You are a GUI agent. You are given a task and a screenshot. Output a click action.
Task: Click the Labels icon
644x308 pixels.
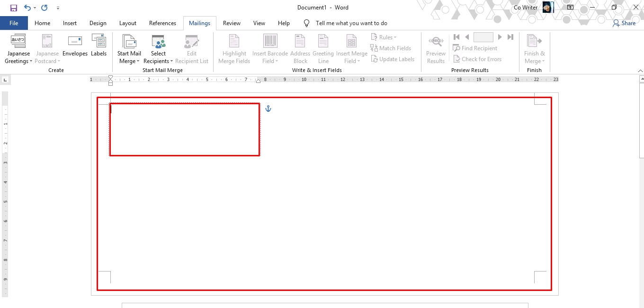pos(98,48)
